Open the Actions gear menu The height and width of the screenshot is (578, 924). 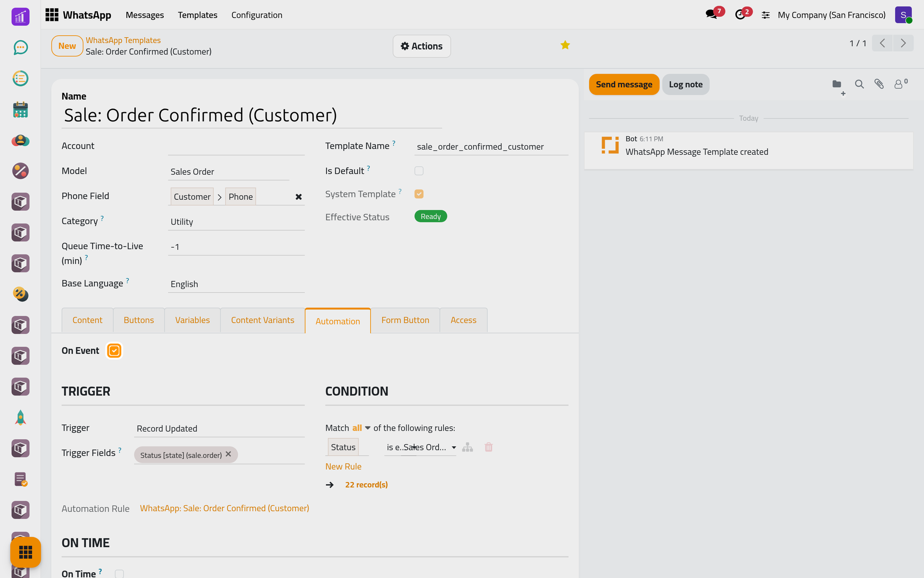[422, 46]
